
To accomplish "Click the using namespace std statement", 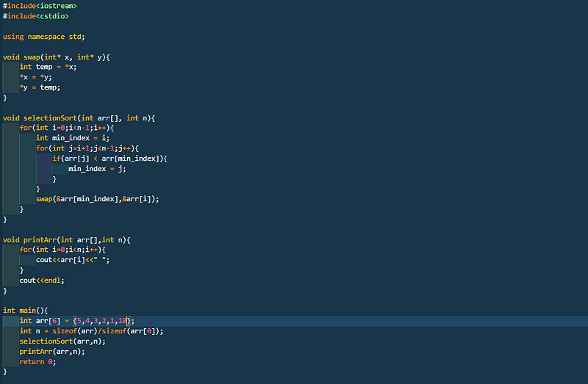I will (x=44, y=37).
